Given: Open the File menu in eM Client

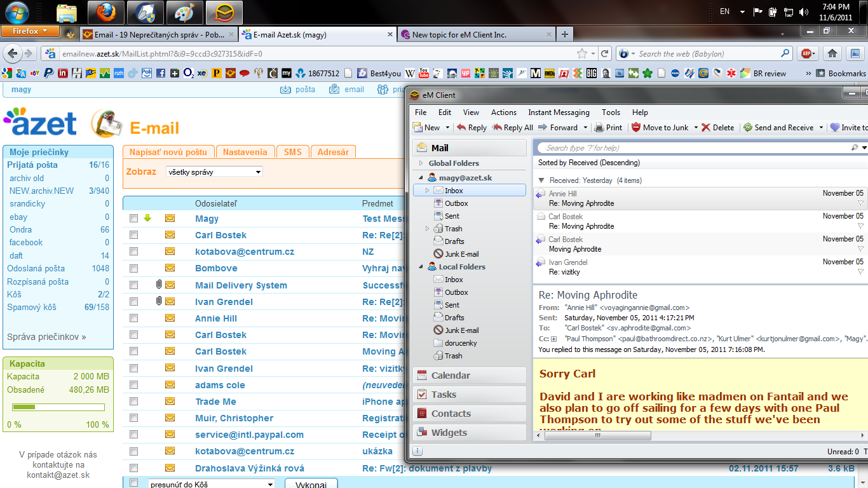Looking at the screenshot, I should click(x=421, y=112).
